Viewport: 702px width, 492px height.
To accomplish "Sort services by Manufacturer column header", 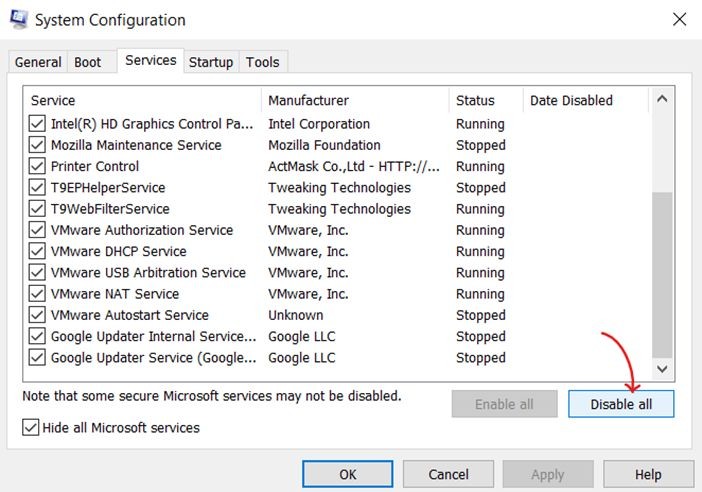I will 308,100.
